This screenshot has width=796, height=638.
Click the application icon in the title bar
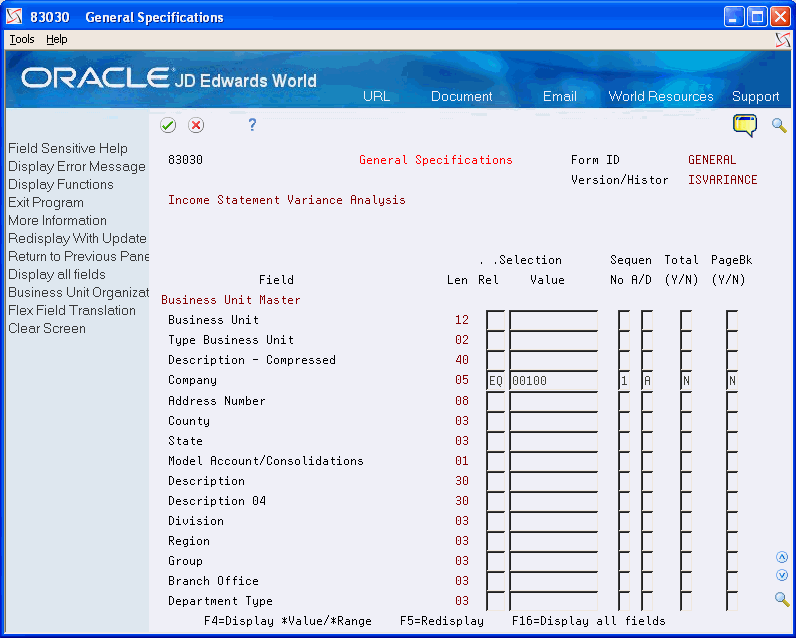(14, 17)
